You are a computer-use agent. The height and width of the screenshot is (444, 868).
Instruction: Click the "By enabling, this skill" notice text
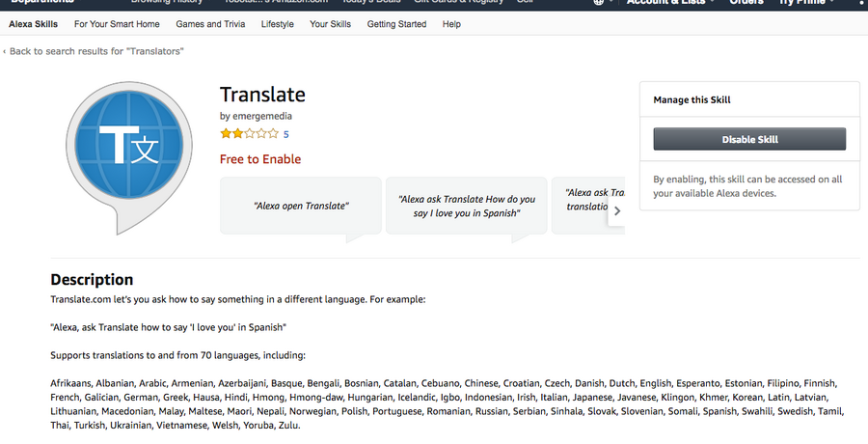(x=747, y=186)
